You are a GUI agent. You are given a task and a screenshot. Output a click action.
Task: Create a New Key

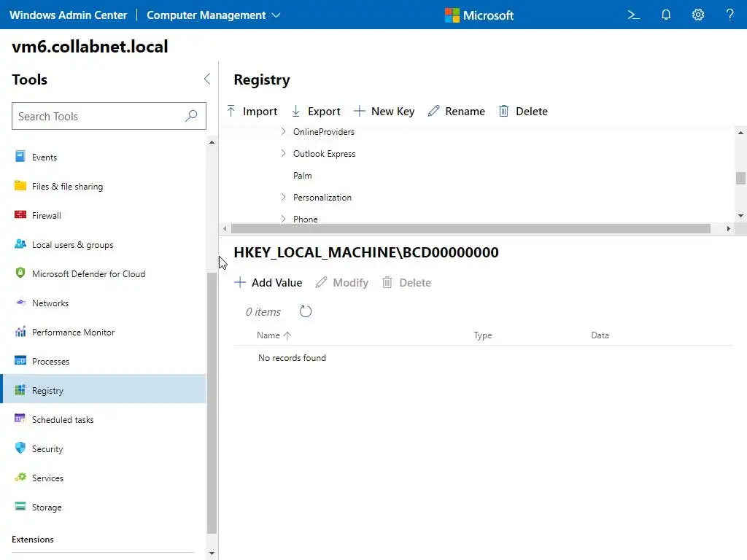click(x=384, y=111)
